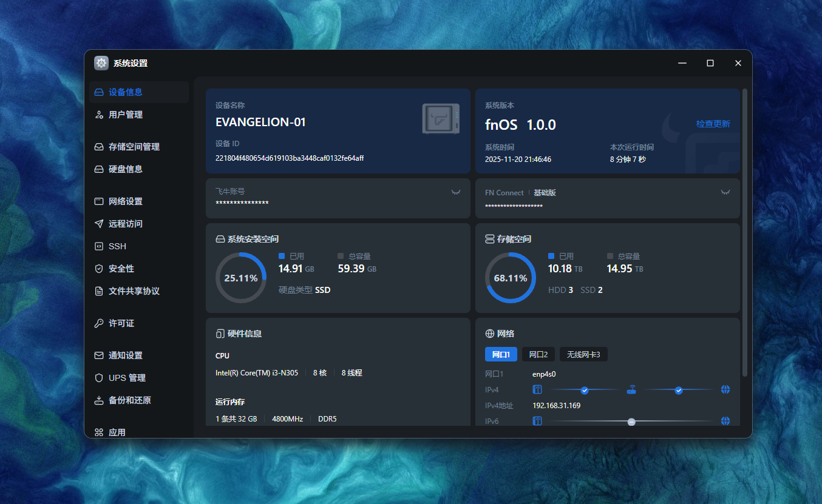Image resolution: width=822 pixels, height=504 pixels.
Task: Select the 网口1 network tab
Action: [x=501, y=354]
